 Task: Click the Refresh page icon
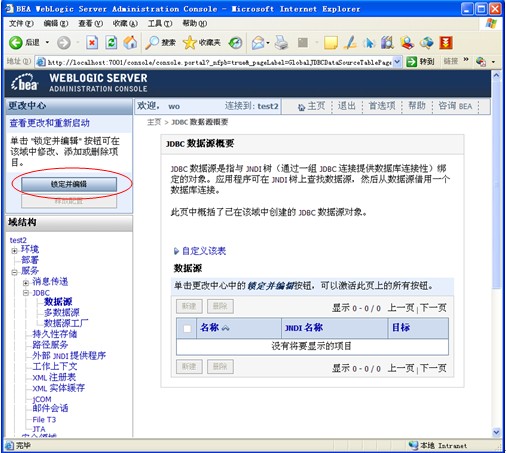point(111,42)
